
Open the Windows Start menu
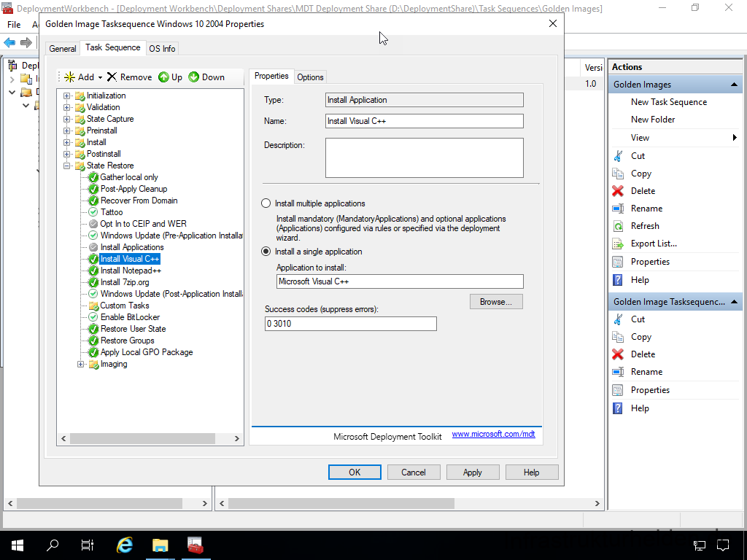coord(18,545)
